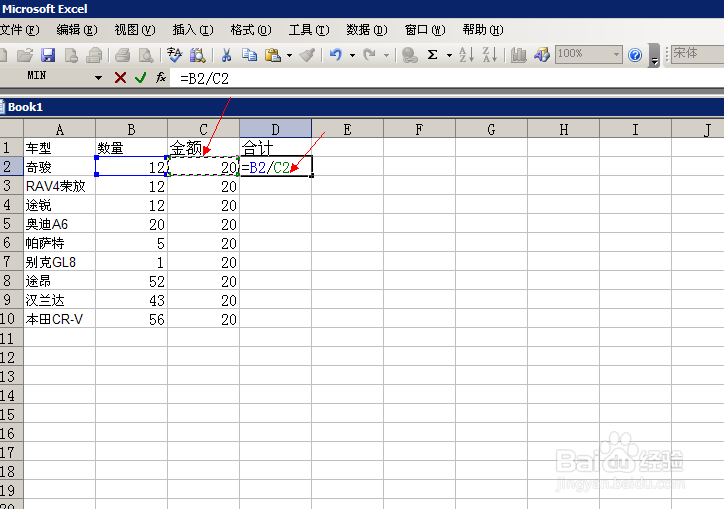This screenshot has height=509, width=724.
Task: Cut selection with the scissors icon
Action: pos(226,55)
